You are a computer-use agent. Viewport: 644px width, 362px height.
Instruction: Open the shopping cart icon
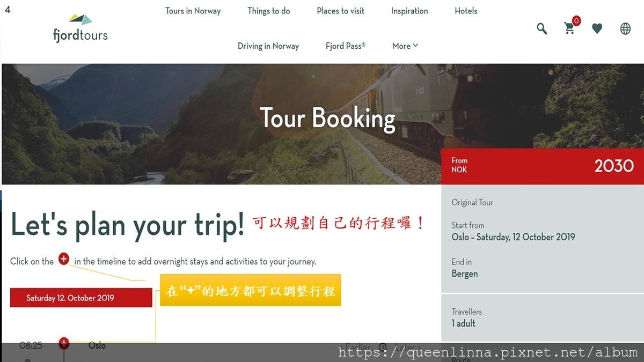pyautogui.click(x=569, y=28)
